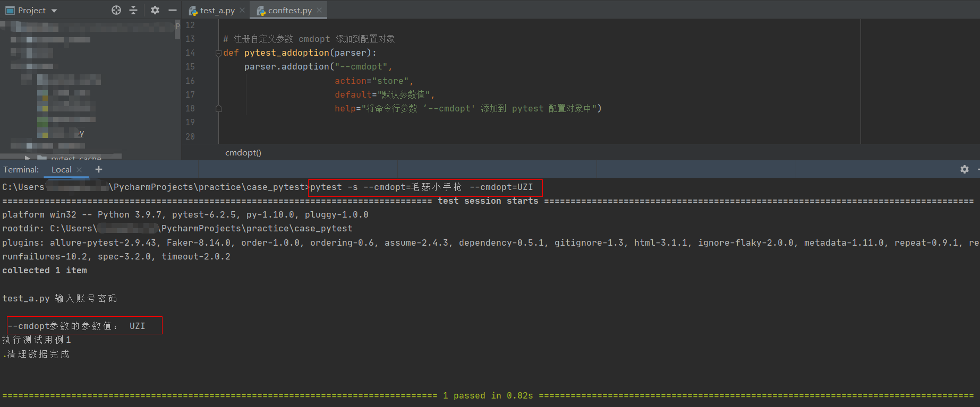Click the default="默认参数值" argument

point(385,95)
